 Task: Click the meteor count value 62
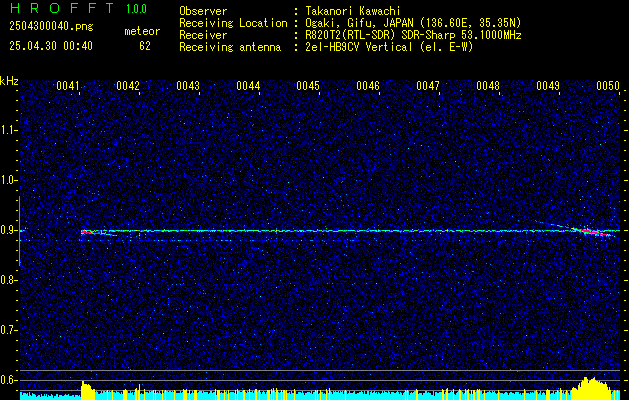point(145,46)
